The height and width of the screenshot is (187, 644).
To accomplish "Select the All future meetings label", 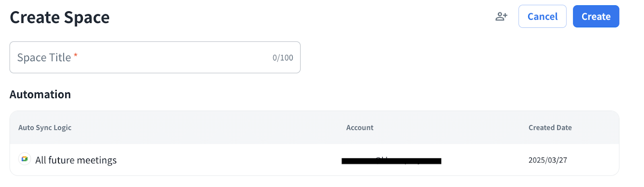I will click(x=76, y=160).
